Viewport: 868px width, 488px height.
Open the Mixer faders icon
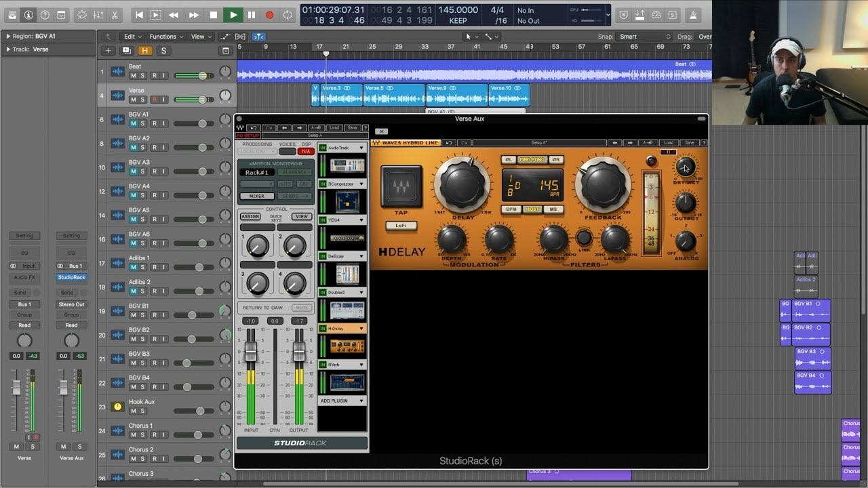pyautogui.click(x=98, y=14)
